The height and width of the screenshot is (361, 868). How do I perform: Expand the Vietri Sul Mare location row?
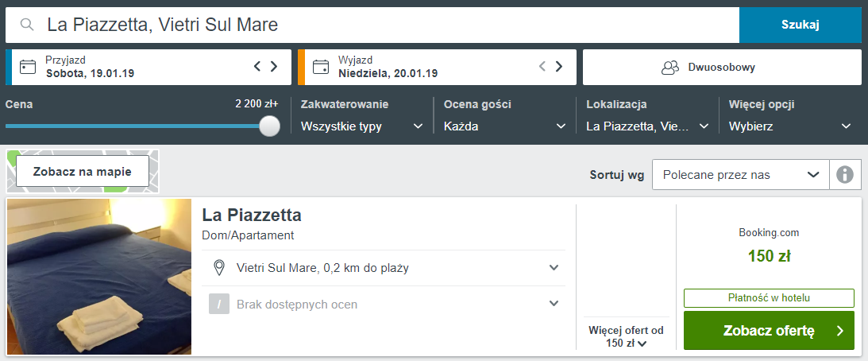554,268
